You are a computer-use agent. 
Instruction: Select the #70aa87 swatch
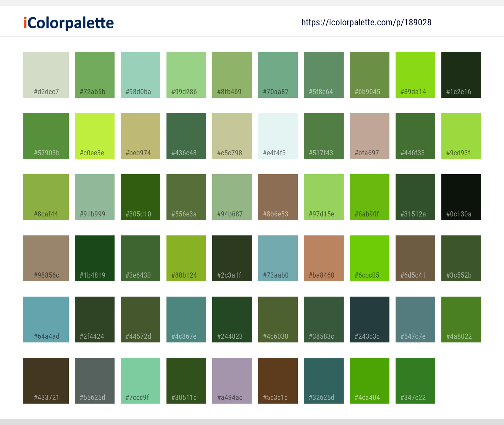(278, 75)
